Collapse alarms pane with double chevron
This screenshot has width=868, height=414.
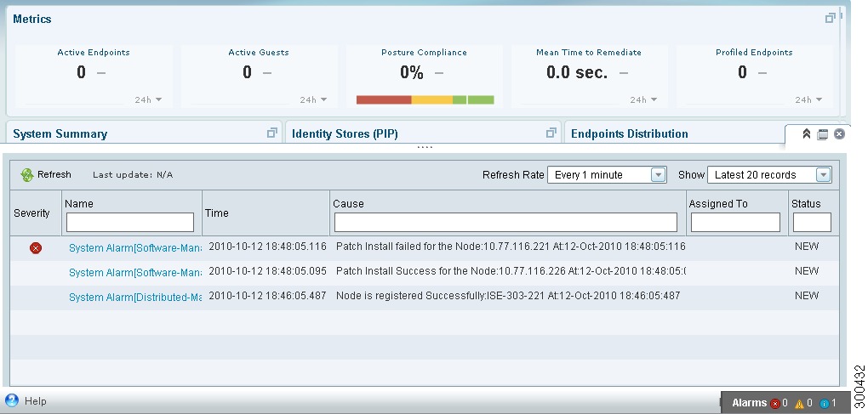click(x=807, y=133)
